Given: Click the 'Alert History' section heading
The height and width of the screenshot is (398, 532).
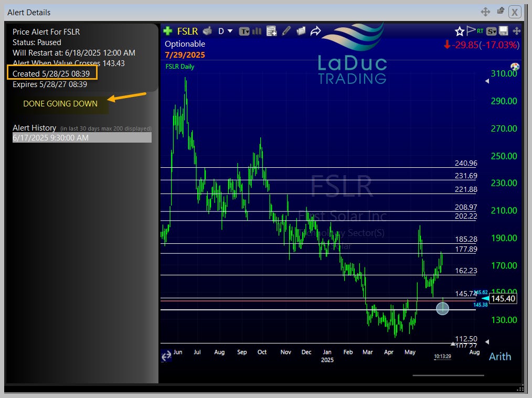Looking at the screenshot, I should click(x=34, y=128).
